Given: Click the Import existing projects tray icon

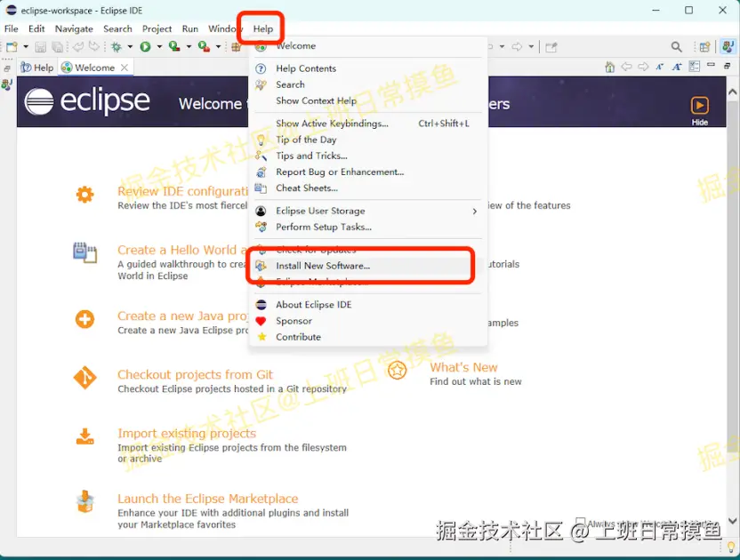Looking at the screenshot, I should (85, 436).
